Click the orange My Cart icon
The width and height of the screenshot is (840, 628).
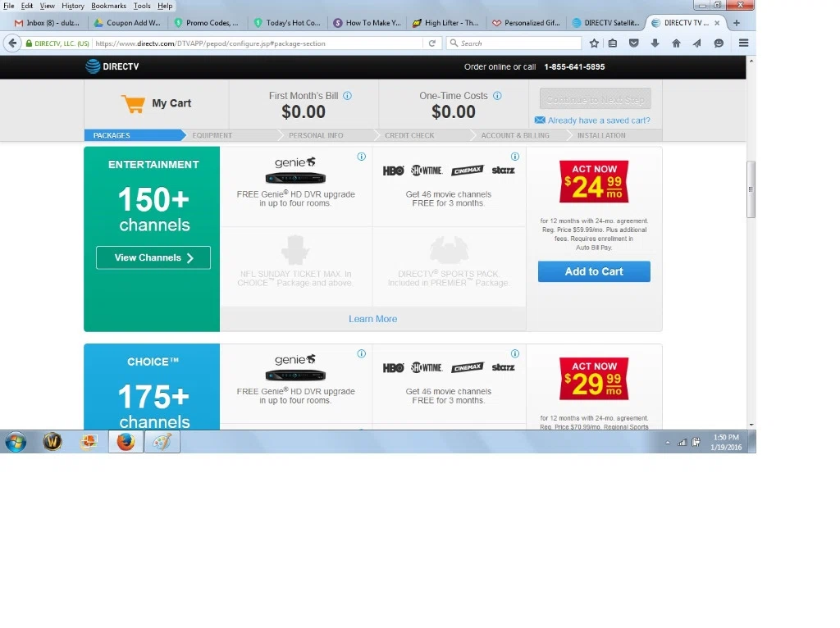[x=134, y=103]
